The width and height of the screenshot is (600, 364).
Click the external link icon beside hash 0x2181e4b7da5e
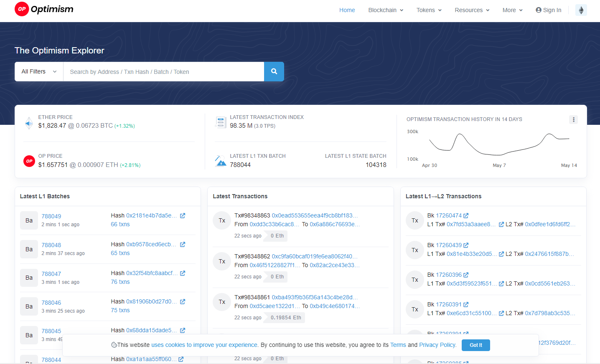coord(183,215)
